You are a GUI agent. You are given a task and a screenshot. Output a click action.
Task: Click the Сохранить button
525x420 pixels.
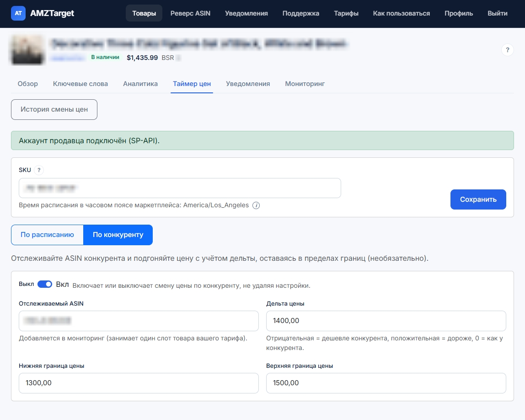point(478,199)
